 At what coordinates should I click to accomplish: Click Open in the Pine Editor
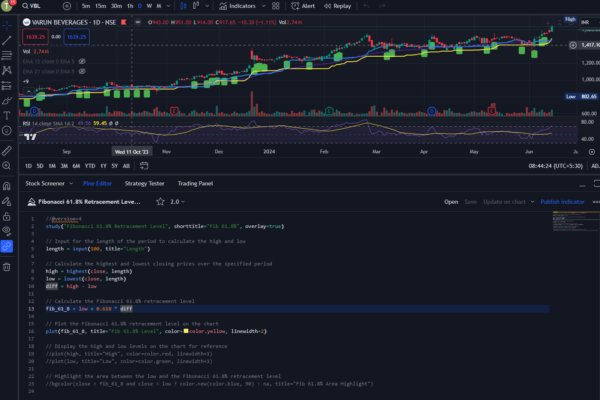451,202
